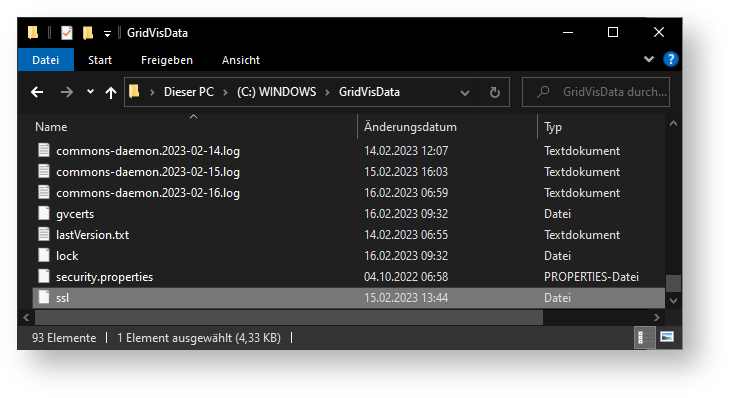Select the ssl file row
This screenshot has height=398, width=731.
point(349,297)
